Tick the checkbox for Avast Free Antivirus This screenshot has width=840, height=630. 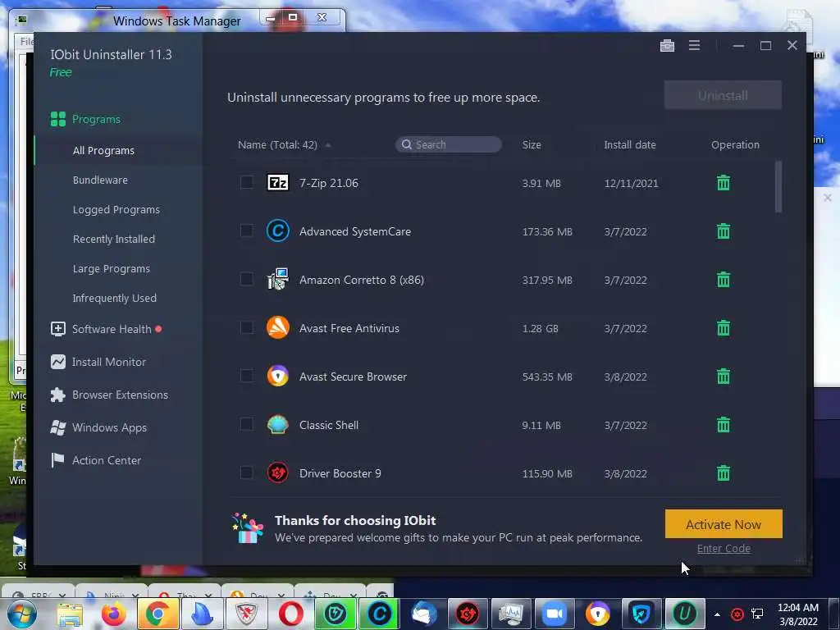click(246, 327)
